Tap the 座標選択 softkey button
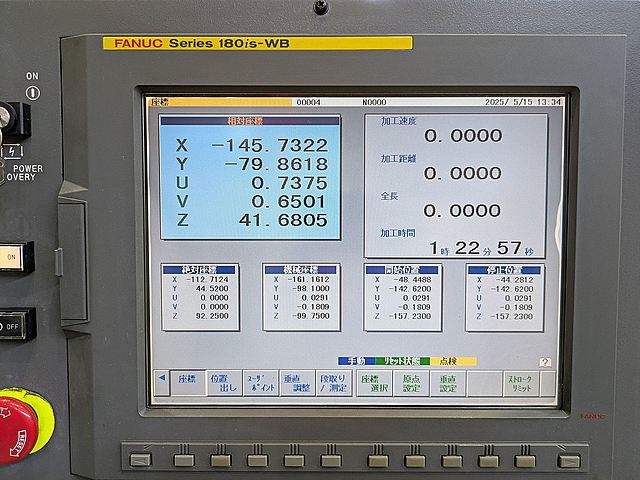This screenshot has height=480, width=640. tap(374, 383)
